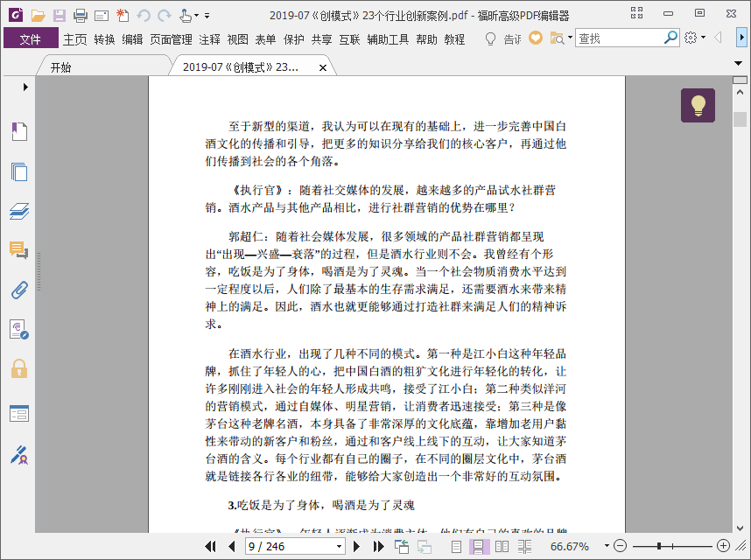The image size is (751, 560).
Task: Open the zoom percentage dropdown
Action: (607, 546)
